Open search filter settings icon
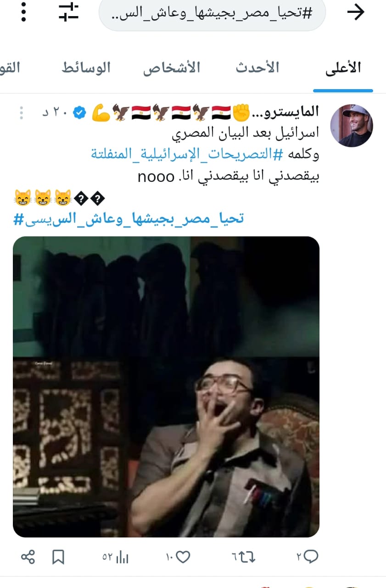This screenshot has height=588, width=386. [x=69, y=12]
